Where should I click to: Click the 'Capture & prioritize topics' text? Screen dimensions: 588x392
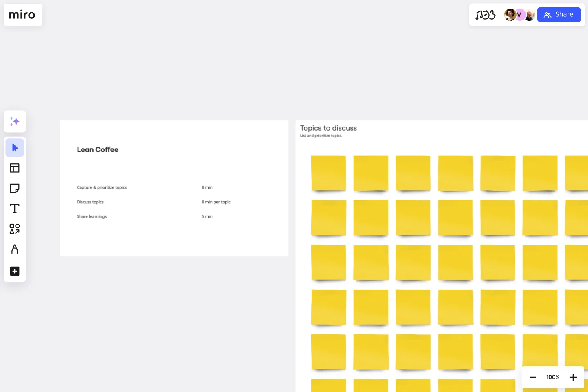click(x=102, y=187)
